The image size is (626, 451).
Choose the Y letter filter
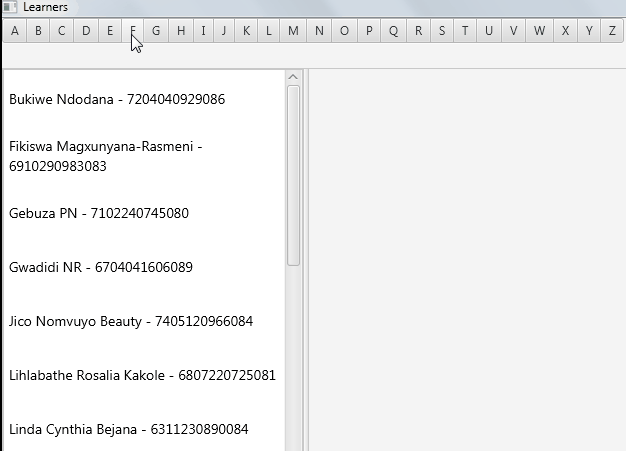click(589, 31)
